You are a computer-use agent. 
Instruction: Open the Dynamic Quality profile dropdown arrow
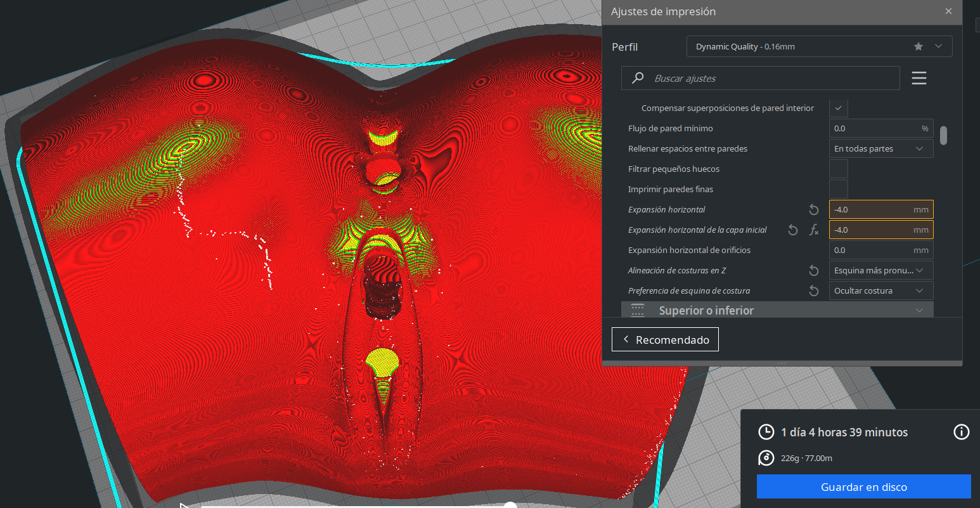(x=939, y=46)
